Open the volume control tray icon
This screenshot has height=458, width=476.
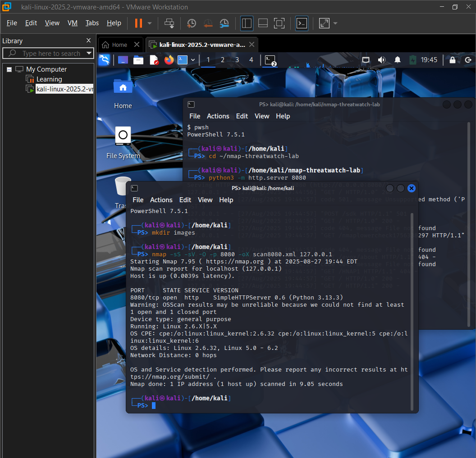pyautogui.click(x=382, y=60)
